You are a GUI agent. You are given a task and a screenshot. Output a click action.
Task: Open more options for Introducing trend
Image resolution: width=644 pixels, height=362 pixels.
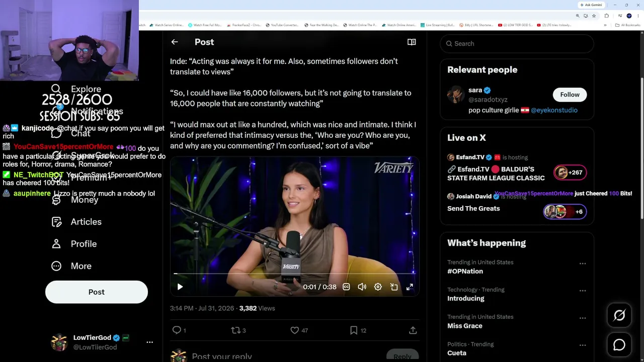[583, 291]
